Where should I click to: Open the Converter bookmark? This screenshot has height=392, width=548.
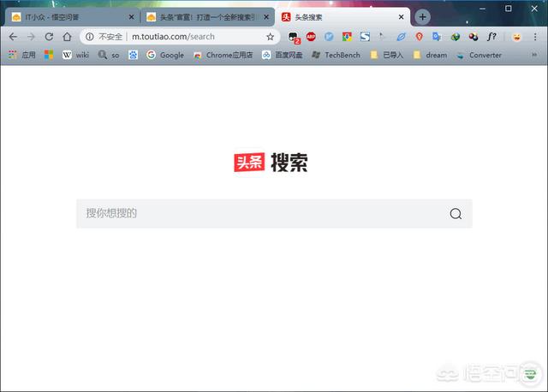tap(479, 55)
